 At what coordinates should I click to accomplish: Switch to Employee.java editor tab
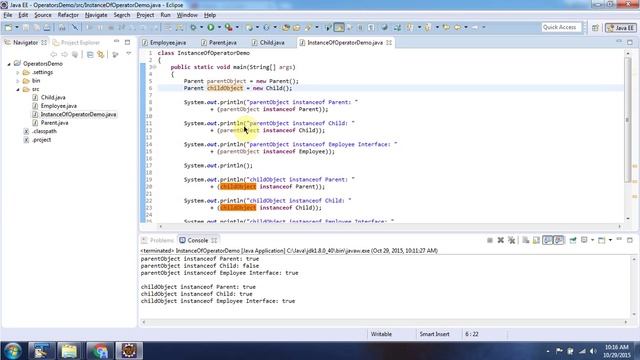(164, 42)
